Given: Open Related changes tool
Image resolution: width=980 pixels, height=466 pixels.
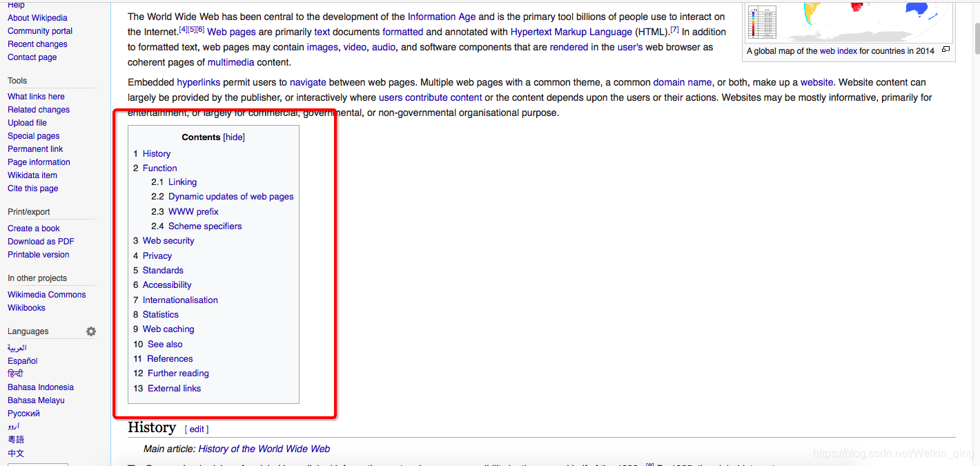Looking at the screenshot, I should coord(39,110).
